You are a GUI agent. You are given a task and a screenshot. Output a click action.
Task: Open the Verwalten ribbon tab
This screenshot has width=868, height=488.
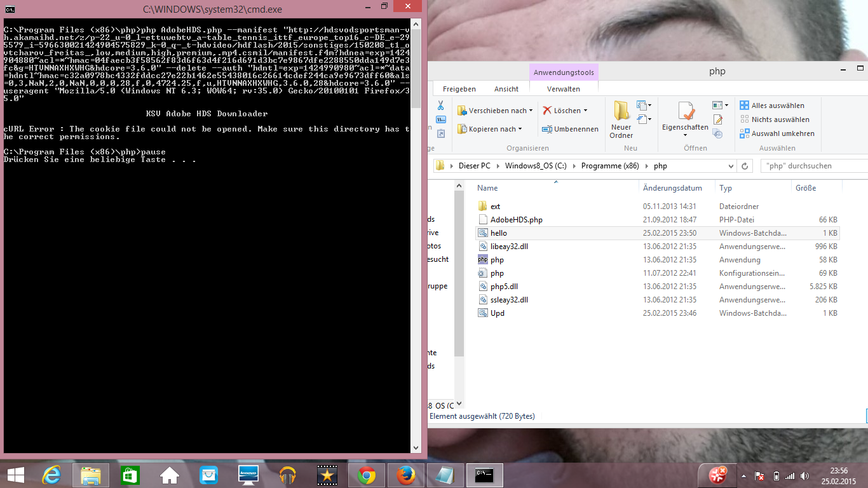click(564, 89)
